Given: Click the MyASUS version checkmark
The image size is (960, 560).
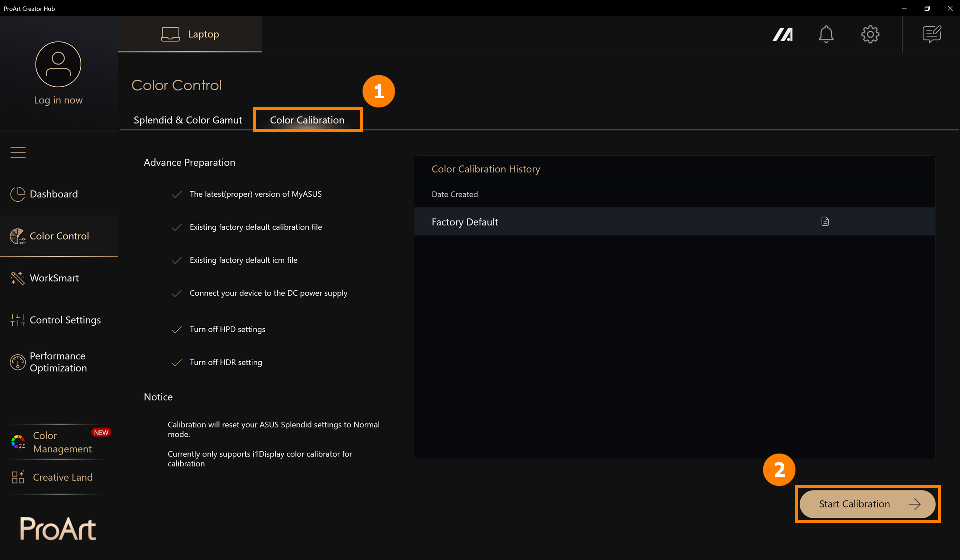Looking at the screenshot, I should coord(177,194).
